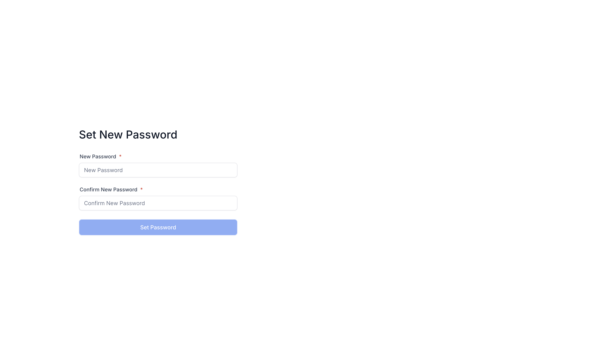Viewport: 607px width, 364px height.
Task: Select the placeholder text in New Password box
Action: coord(103,170)
